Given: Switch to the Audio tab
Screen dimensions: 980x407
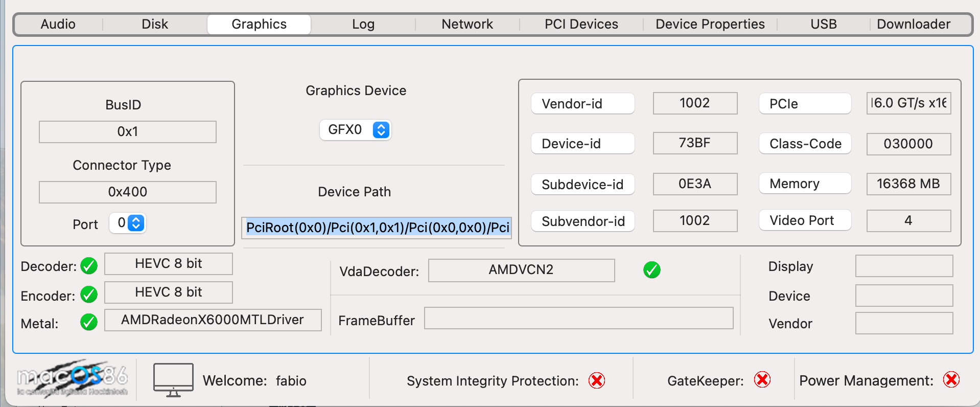Looking at the screenshot, I should click(58, 24).
